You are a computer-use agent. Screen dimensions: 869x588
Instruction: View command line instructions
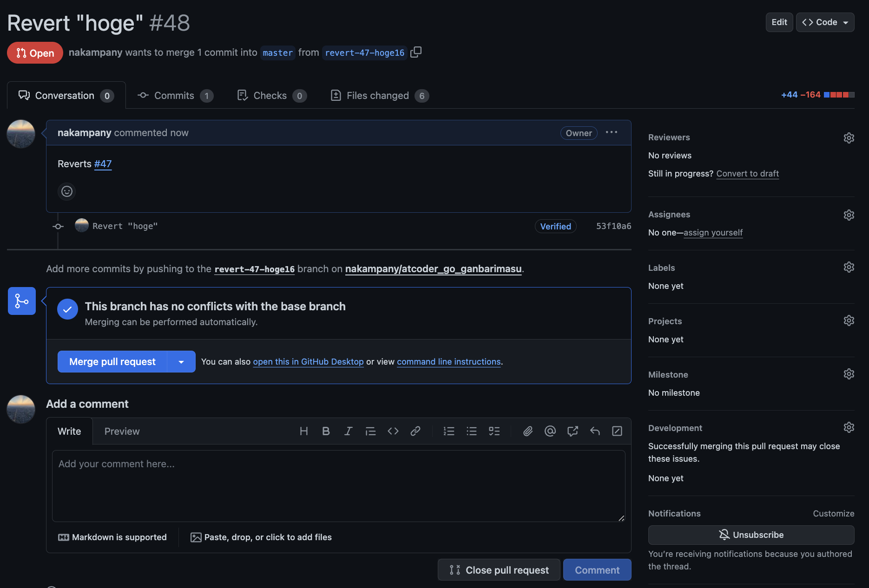click(448, 361)
